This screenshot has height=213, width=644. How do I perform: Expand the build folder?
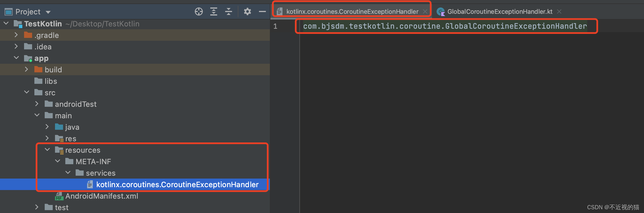27,69
